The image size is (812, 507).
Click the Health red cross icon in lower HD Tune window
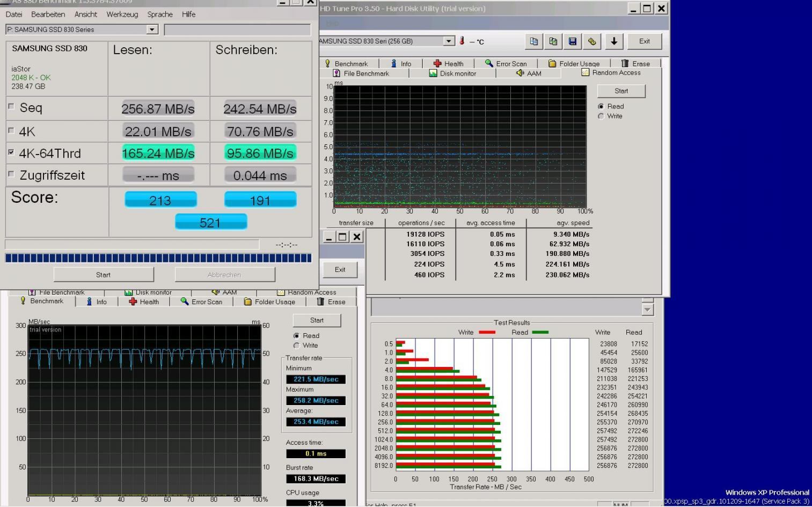point(133,302)
